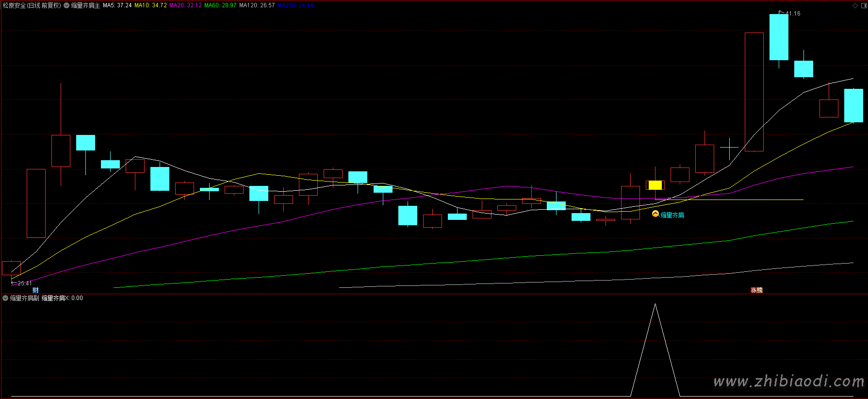The height and width of the screenshot is (399, 868).
Task: Select the 缩量齐肩 signal text label
Action: (672, 215)
